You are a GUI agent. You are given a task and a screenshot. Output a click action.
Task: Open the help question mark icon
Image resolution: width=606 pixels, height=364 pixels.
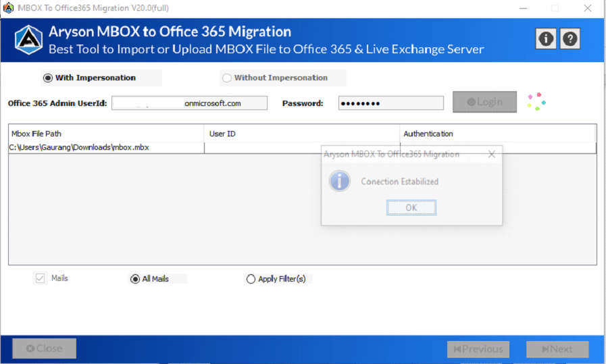point(570,38)
